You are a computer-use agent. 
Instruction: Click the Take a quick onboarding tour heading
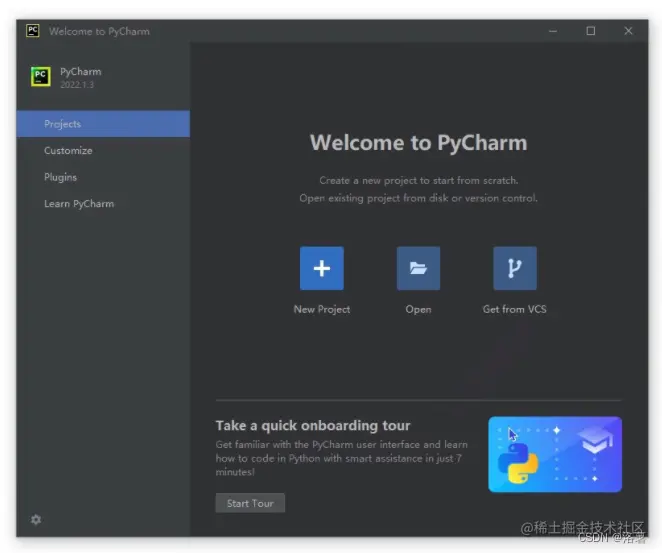(x=313, y=426)
